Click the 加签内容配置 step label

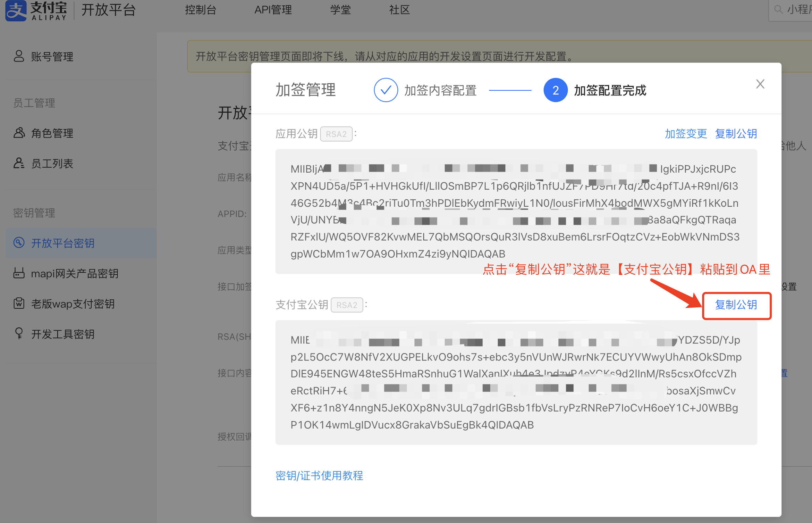coord(440,90)
